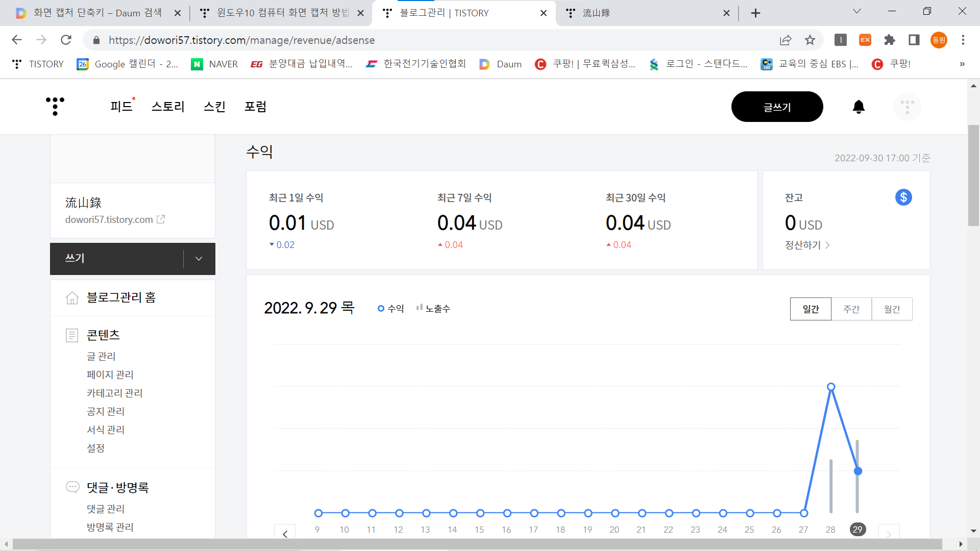Open the Tistory logo home icon

tap(55, 106)
